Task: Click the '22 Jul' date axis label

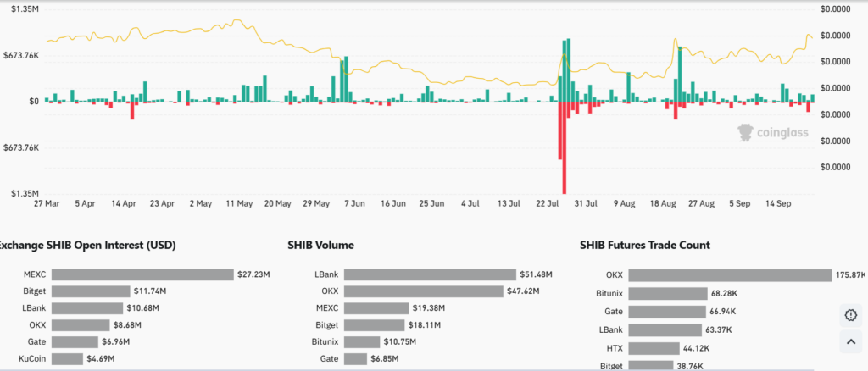Action: [x=548, y=203]
